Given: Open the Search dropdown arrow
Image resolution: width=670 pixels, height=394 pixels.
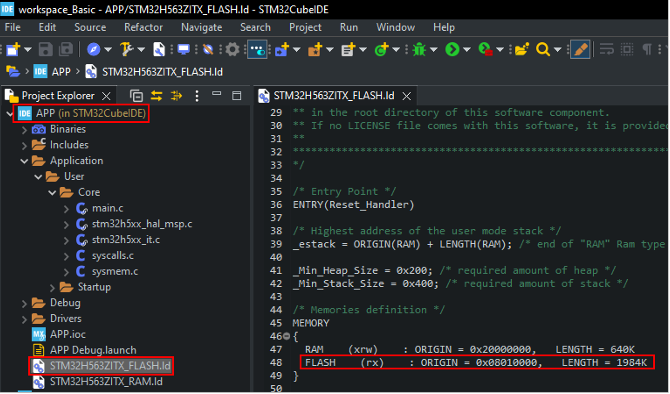Looking at the screenshot, I should pyautogui.click(x=558, y=50).
